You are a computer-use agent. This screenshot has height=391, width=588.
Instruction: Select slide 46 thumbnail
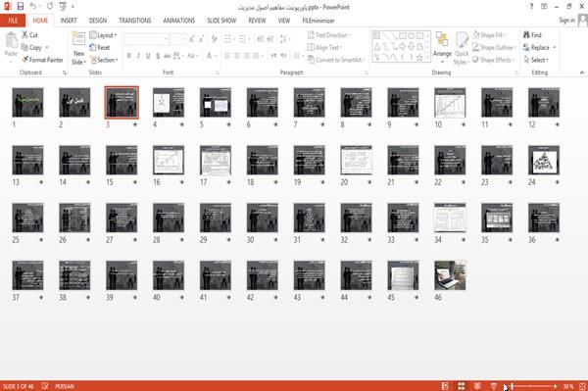[450, 275]
